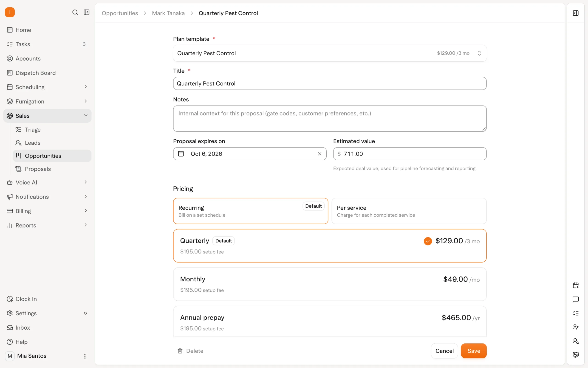
Task: Click the Quarterly Pest Control breadcrumb title
Action: [228, 13]
